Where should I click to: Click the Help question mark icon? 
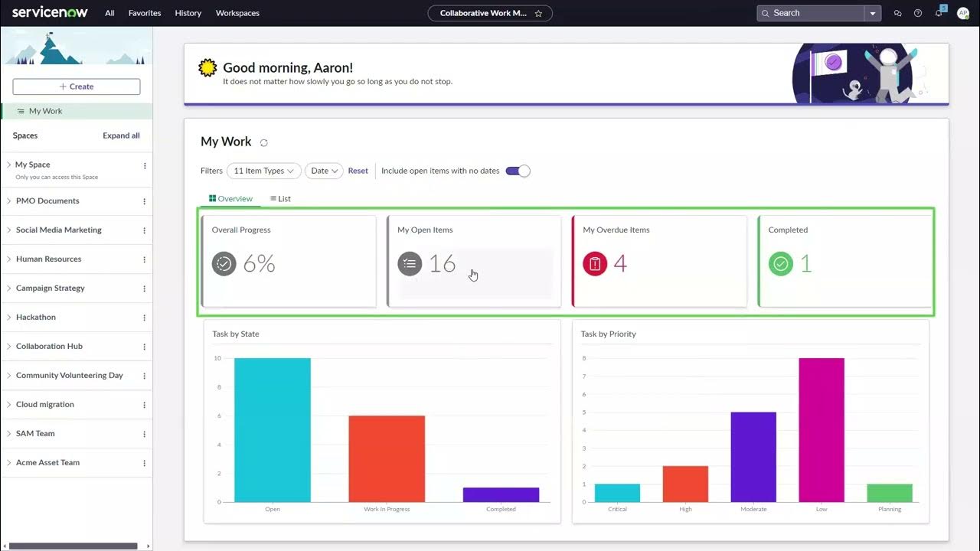pos(917,13)
